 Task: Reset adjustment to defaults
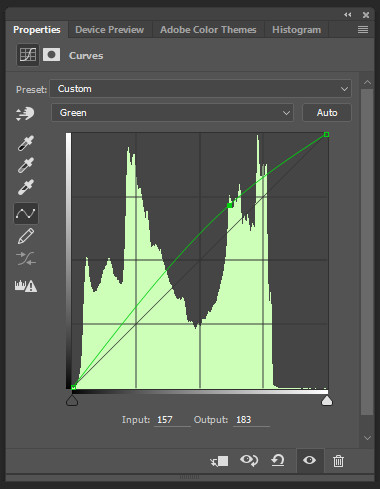pyautogui.click(x=278, y=461)
